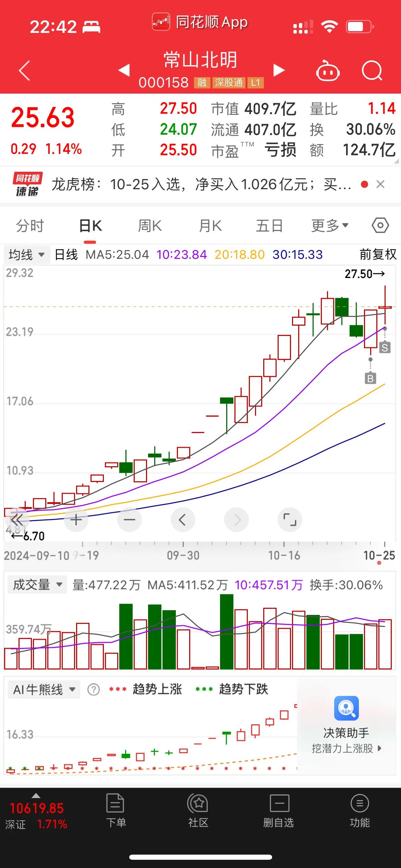Tap 市盈TTM 亏损 value
The image size is (401, 868).
[280, 150]
